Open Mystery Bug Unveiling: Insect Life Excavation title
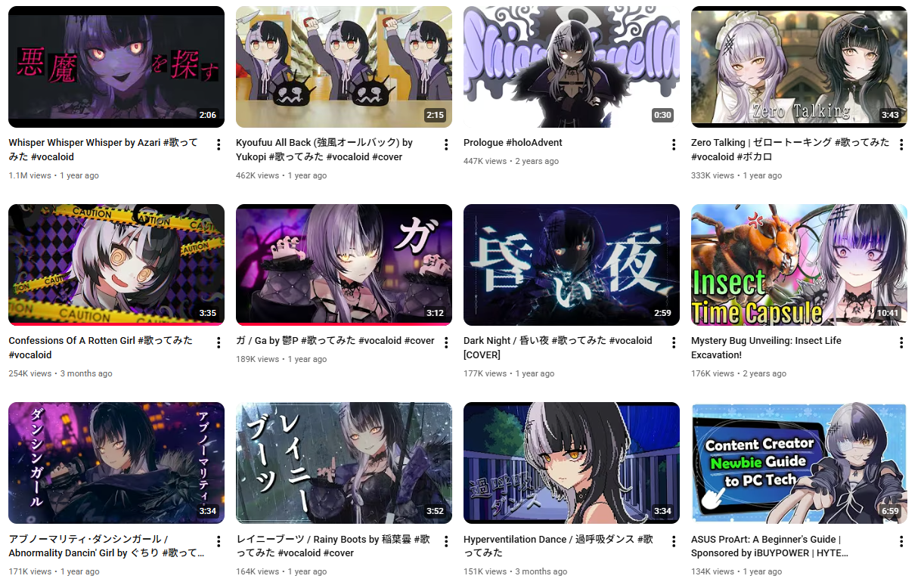Viewport: 924px width, 585px height. point(766,348)
